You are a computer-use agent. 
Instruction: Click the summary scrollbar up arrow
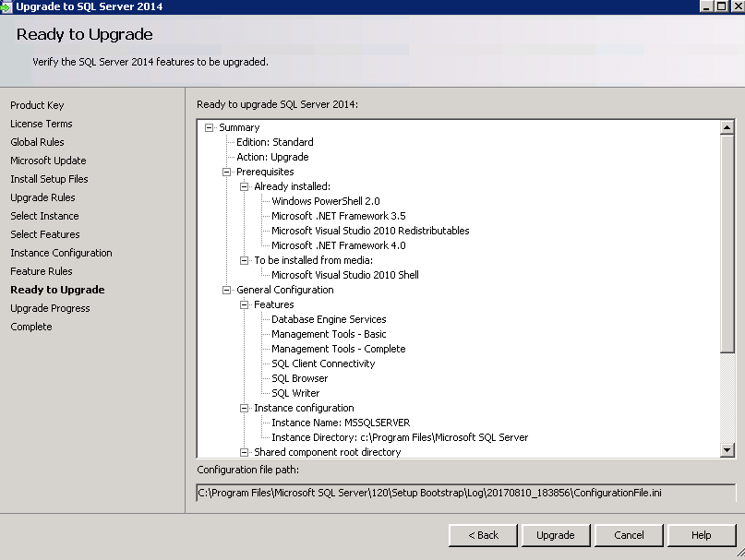point(727,127)
